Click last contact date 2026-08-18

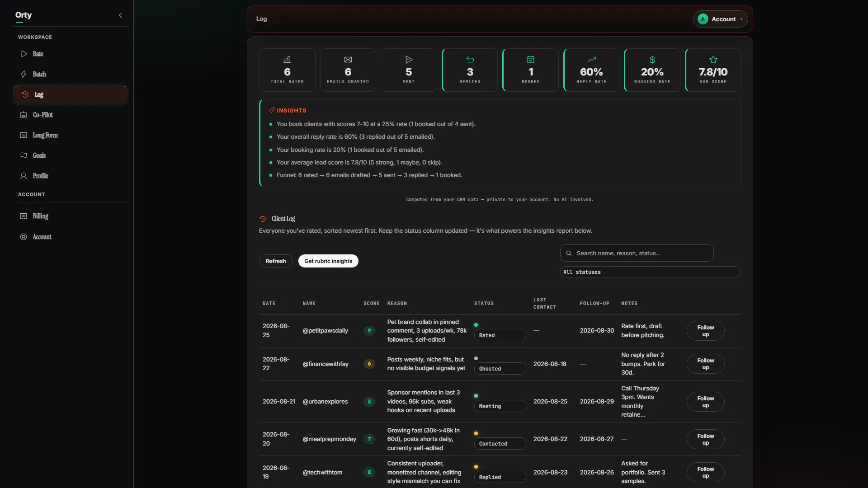pyautogui.click(x=550, y=364)
